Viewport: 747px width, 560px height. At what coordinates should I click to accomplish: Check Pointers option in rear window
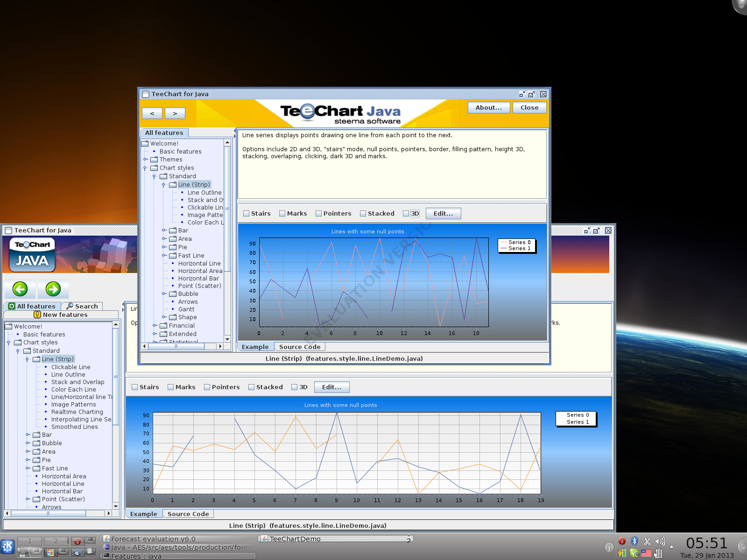pos(207,387)
